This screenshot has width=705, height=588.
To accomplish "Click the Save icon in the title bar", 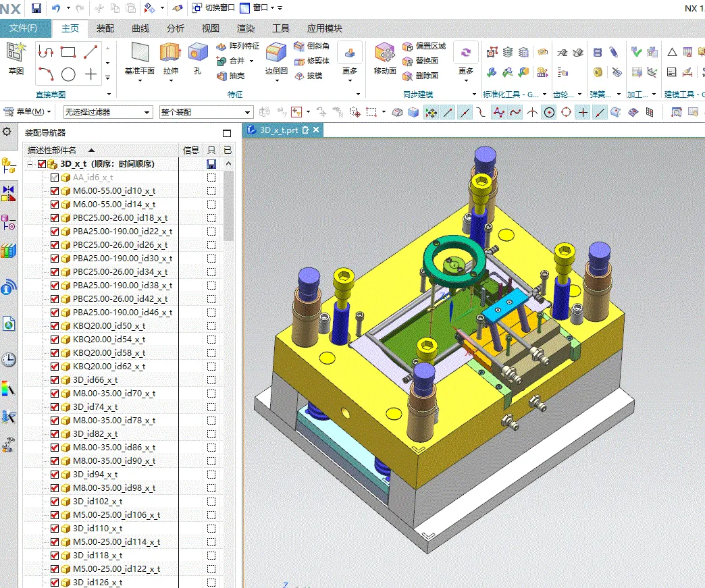I will pos(36,7).
